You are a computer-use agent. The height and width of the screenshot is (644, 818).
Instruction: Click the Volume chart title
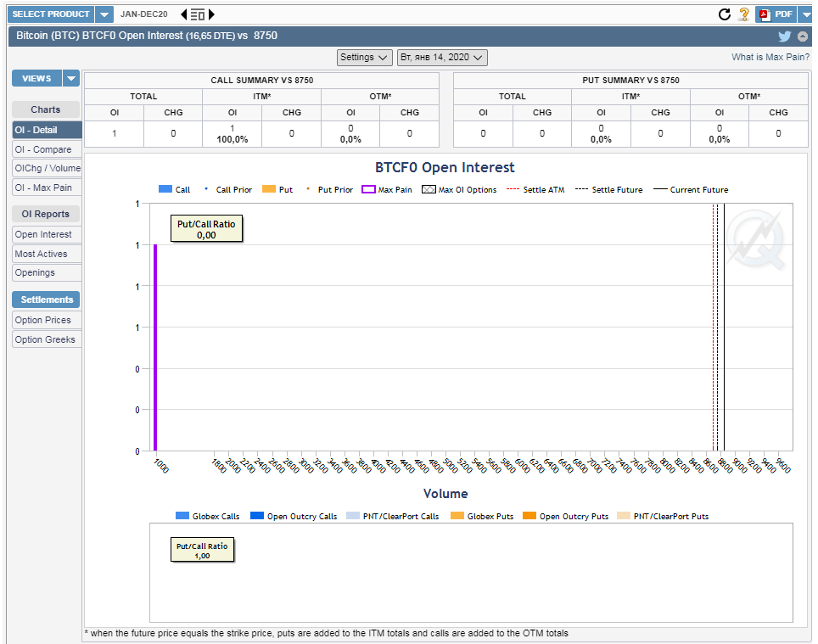click(445, 494)
